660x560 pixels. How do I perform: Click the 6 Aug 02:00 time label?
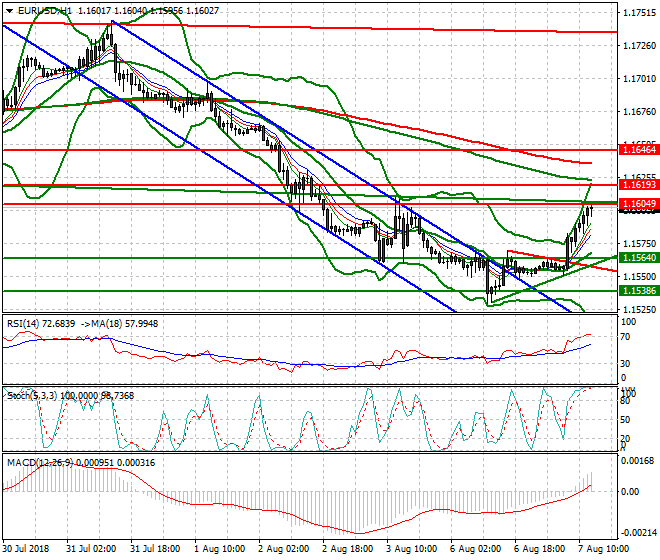[475, 549]
